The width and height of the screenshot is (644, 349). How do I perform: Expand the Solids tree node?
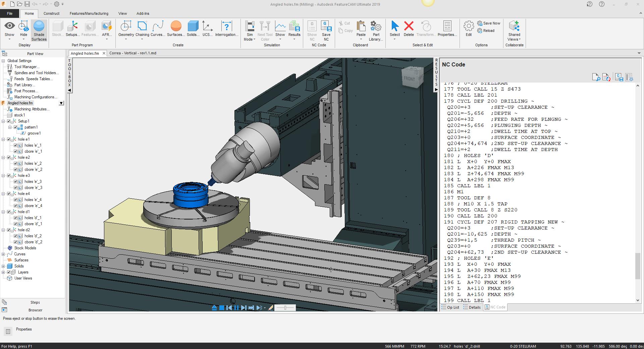[3, 266]
